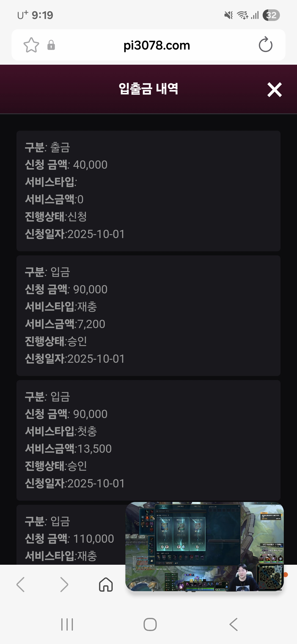Tap the muted sound status icon

pos(228,15)
